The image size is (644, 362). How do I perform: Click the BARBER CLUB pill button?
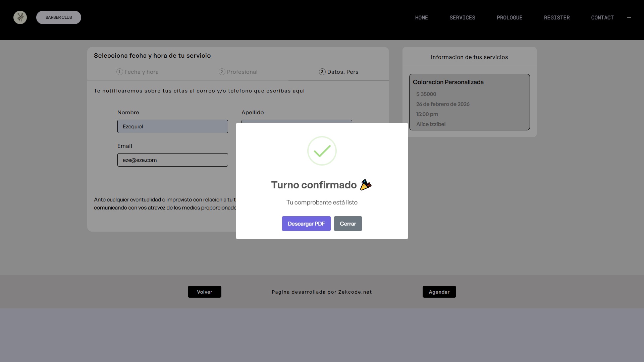pos(59,17)
